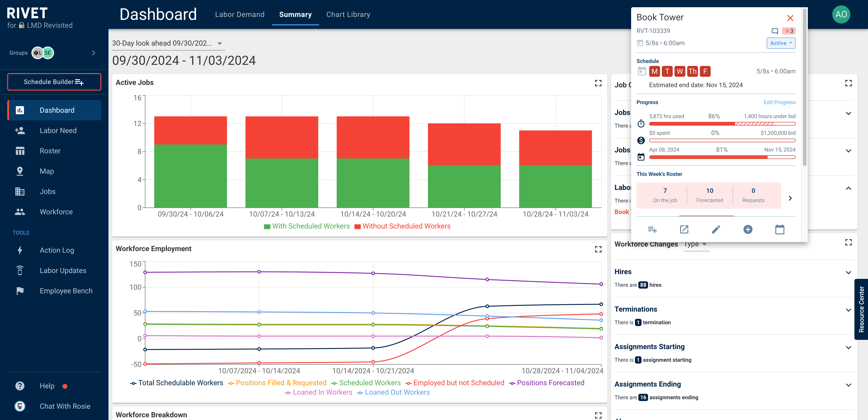Toggle Wednesday in Book Tower schedule
The height and width of the screenshot is (420, 868).
coord(680,71)
